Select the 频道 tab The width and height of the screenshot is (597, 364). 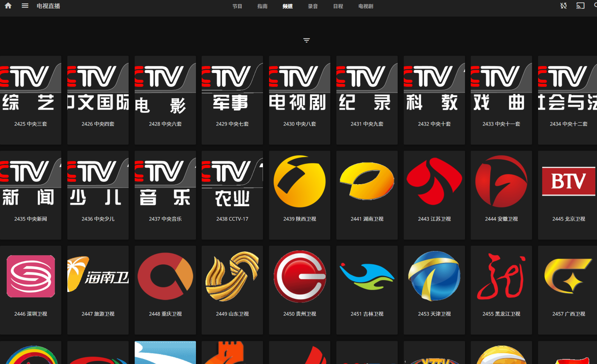tap(288, 6)
